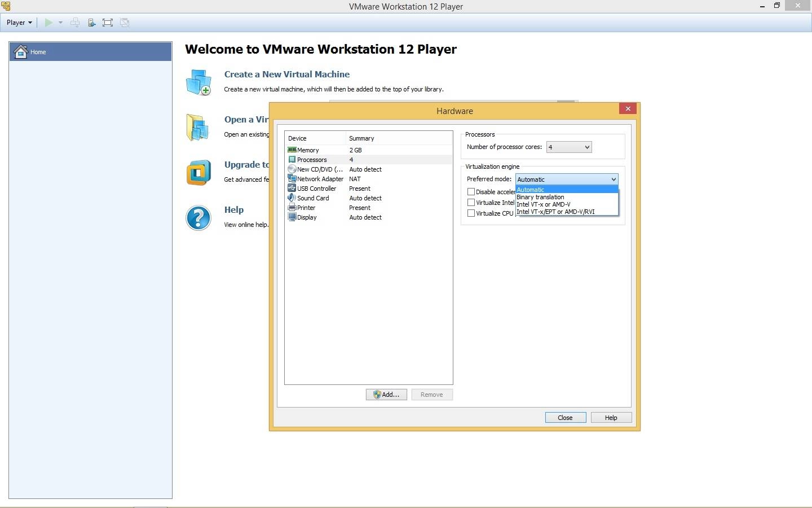Click the Create a New Virtual Machine icon
This screenshot has width=812, height=508.
(x=198, y=82)
